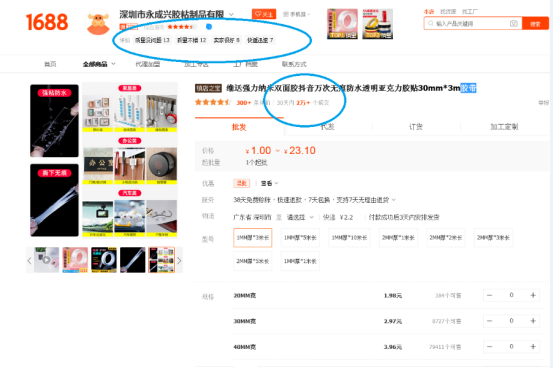
Task: Click the 质量不错 12 review tag
Action: (191, 40)
